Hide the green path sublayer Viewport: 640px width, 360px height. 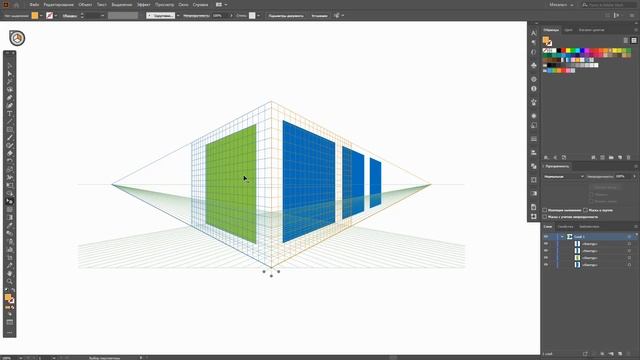[x=546, y=258]
